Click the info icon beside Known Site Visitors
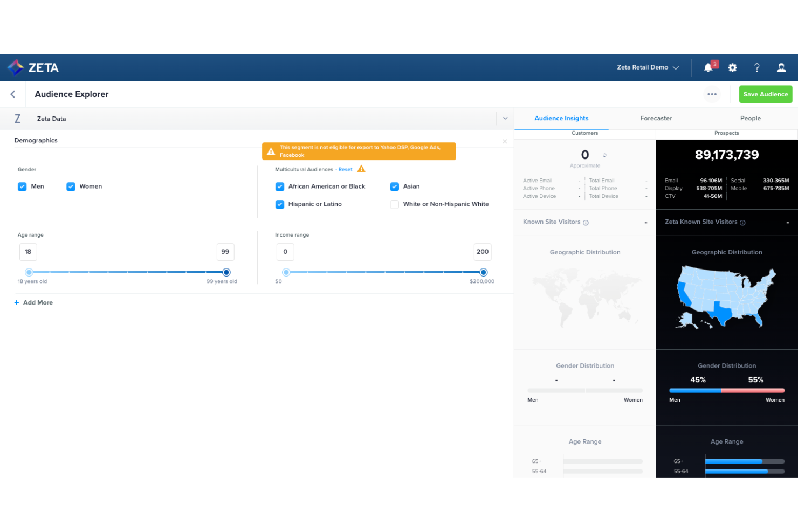Screen dimensions: 798x532 click(x=586, y=223)
